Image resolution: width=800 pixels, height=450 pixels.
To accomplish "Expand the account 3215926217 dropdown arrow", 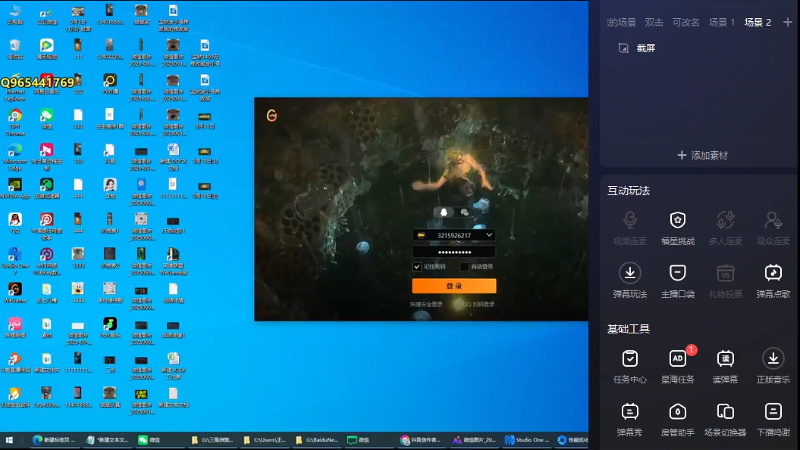I will (x=489, y=235).
